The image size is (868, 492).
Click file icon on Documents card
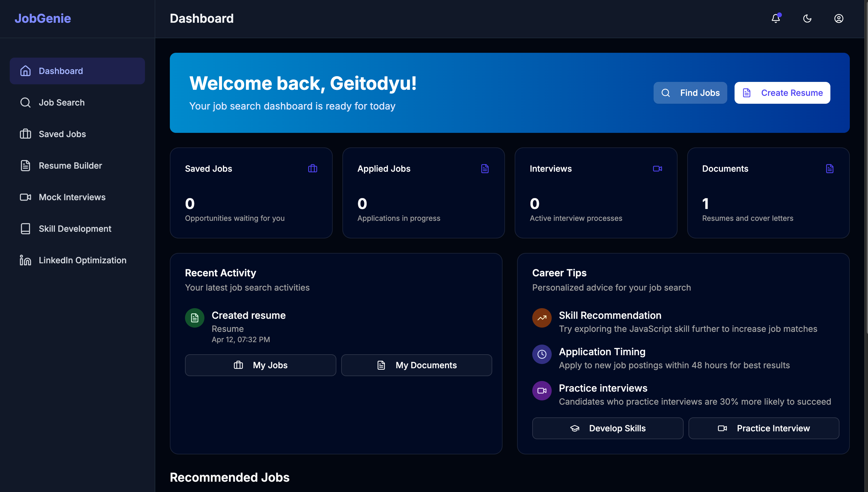tap(829, 168)
